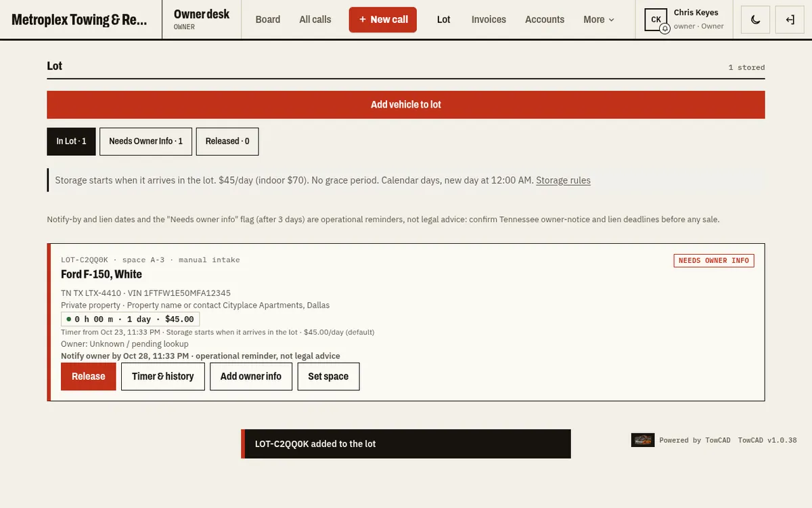Viewport: 812px width, 508px height.
Task: Click the TowCAD logo thumbnail in footer
Action: pyautogui.click(x=642, y=440)
